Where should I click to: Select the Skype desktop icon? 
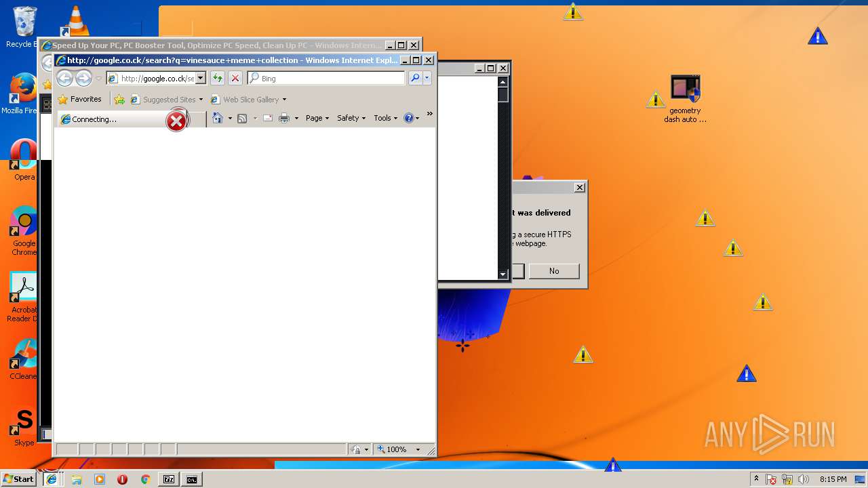point(24,427)
